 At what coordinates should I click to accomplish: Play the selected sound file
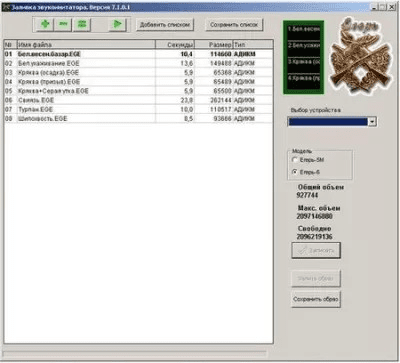coord(118,24)
